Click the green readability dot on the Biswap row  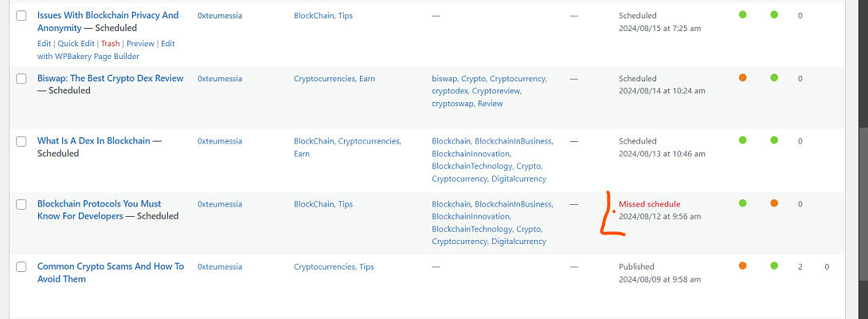click(x=773, y=77)
